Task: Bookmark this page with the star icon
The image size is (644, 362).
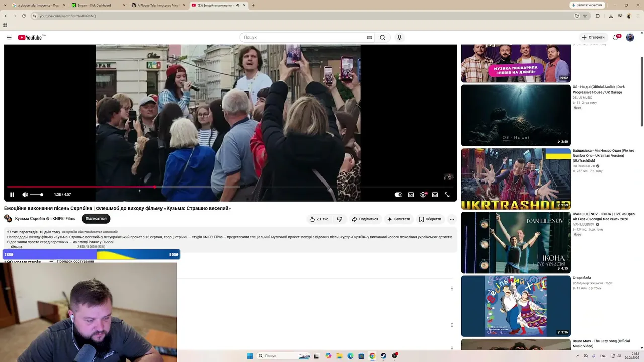Action: click(585, 16)
